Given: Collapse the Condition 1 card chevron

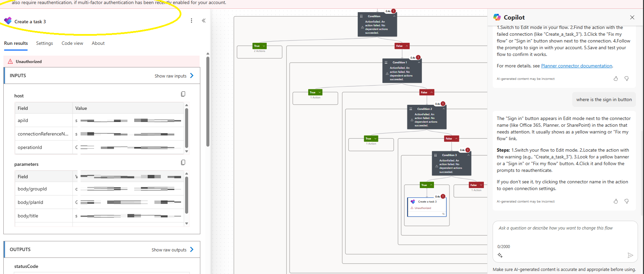Looking at the screenshot, I should tap(419, 62).
